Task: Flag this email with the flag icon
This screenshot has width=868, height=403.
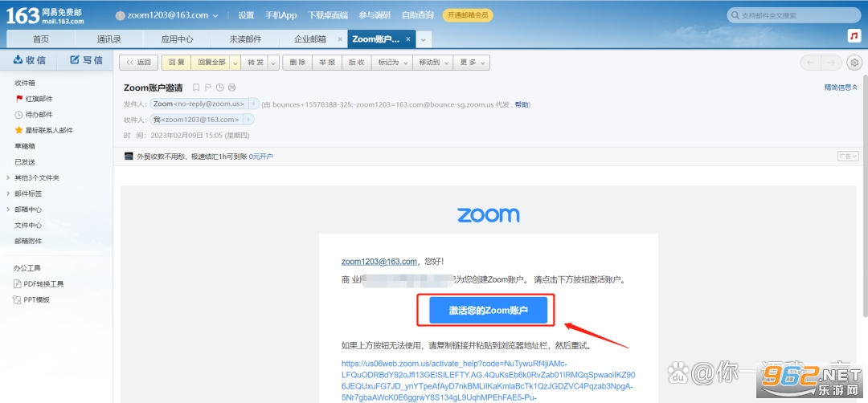Action: pyautogui.click(x=208, y=88)
